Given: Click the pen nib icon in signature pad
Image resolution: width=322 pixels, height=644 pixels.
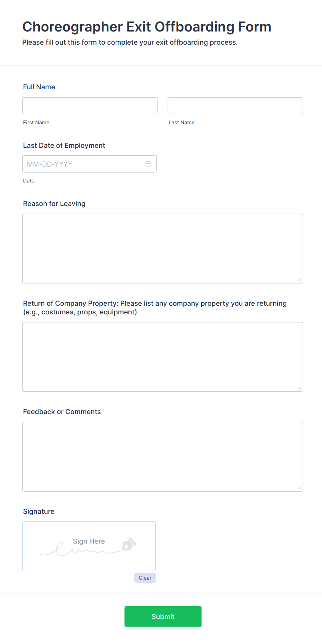Looking at the screenshot, I should click(x=129, y=544).
